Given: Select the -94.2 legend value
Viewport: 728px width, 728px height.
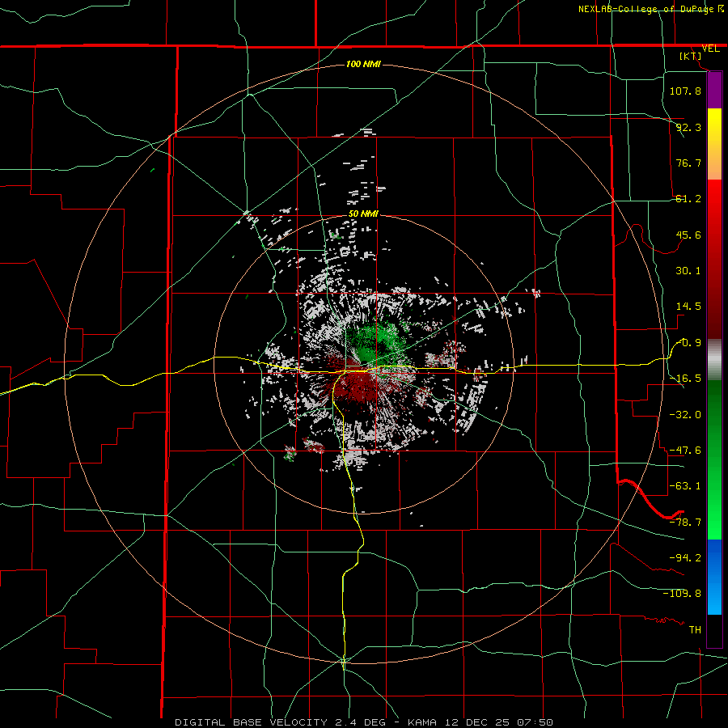Looking at the screenshot, I should coord(685,557).
